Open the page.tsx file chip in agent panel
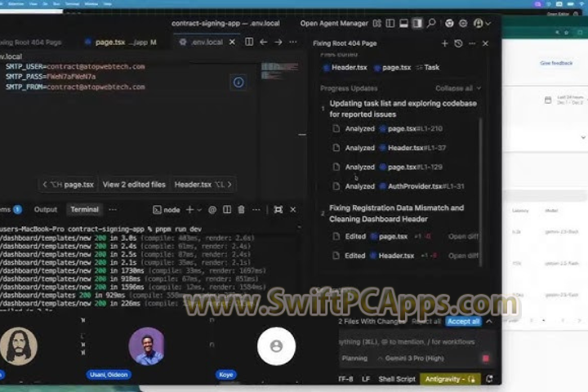Screen dimensions: 588x392 (392, 68)
